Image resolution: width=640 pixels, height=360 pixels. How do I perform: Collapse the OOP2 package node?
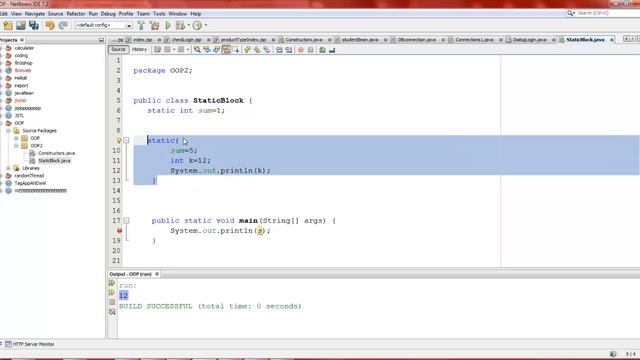click(x=17, y=146)
